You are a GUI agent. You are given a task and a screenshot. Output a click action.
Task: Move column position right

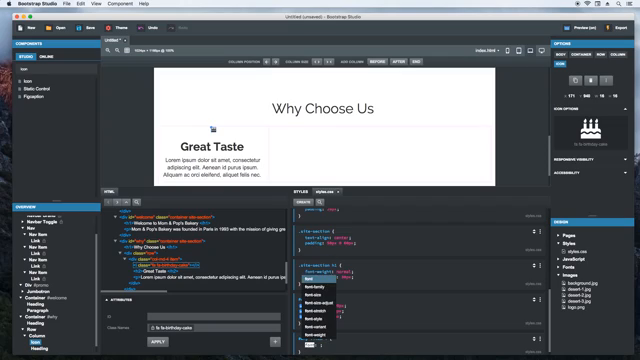click(276, 62)
